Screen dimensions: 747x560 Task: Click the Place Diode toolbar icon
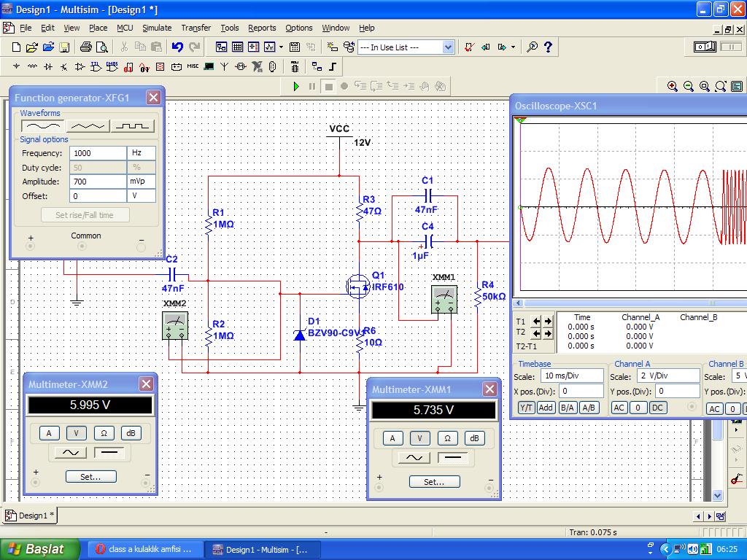48,67
